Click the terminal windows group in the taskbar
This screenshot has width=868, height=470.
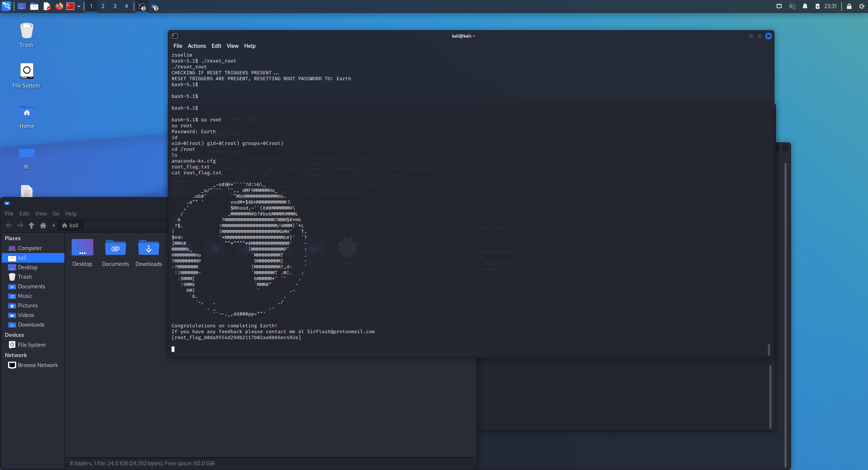(x=142, y=7)
